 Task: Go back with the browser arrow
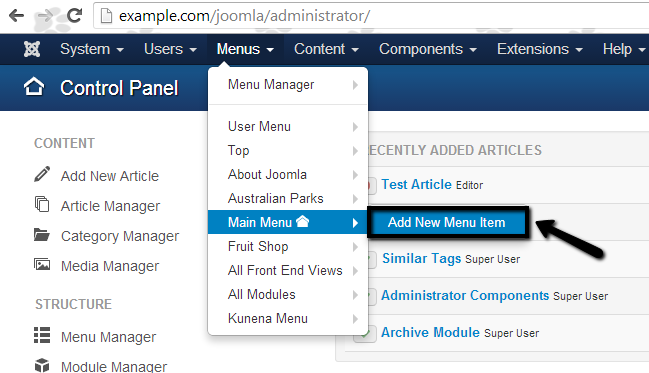[16, 16]
